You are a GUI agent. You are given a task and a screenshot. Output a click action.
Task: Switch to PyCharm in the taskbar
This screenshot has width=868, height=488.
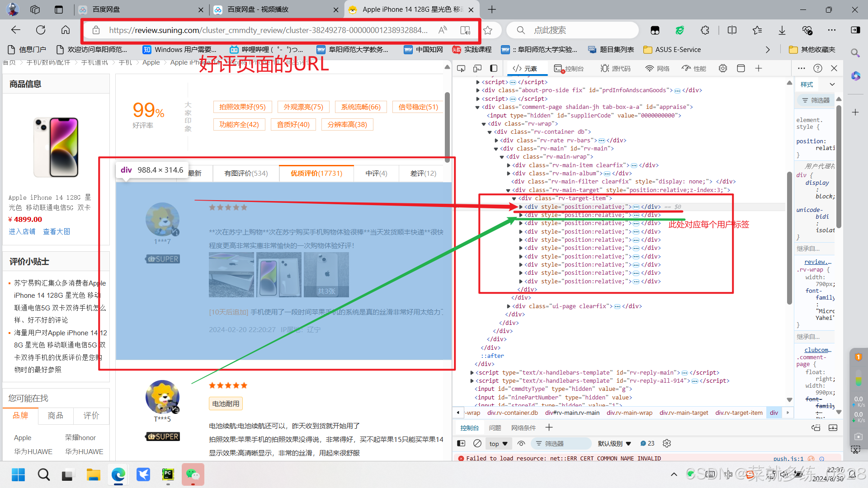(168, 474)
